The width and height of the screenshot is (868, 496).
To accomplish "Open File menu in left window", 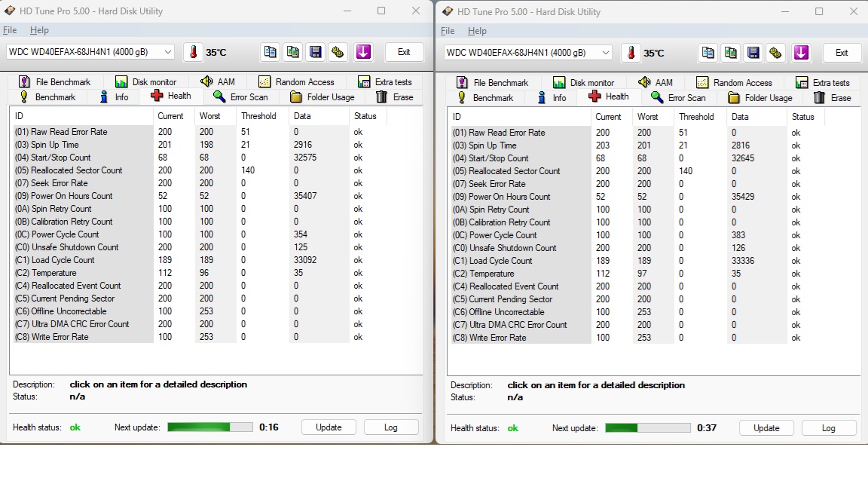I will [9, 30].
